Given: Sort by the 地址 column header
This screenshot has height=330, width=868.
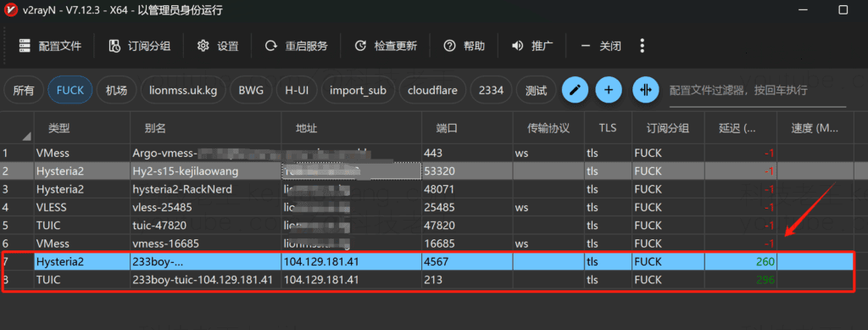Looking at the screenshot, I should click(x=351, y=128).
